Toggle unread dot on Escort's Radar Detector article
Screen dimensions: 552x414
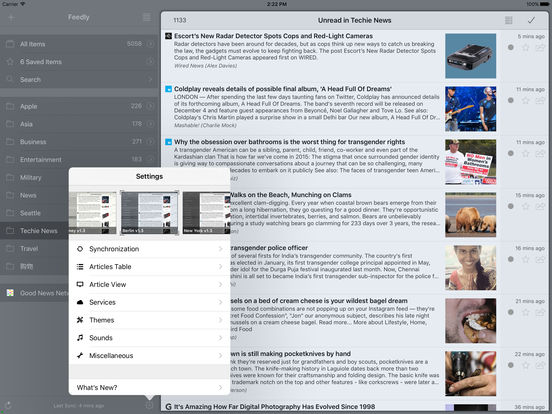(x=511, y=47)
